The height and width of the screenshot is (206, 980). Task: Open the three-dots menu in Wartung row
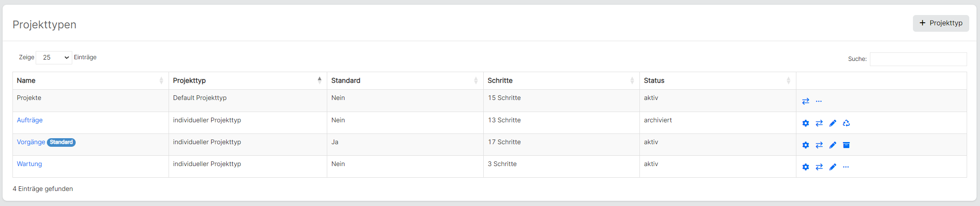point(846,167)
